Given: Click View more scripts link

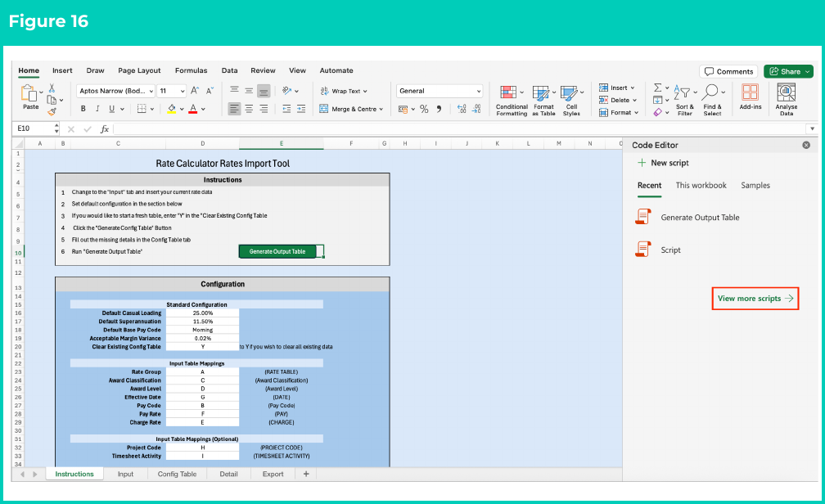Looking at the screenshot, I should 755,299.
